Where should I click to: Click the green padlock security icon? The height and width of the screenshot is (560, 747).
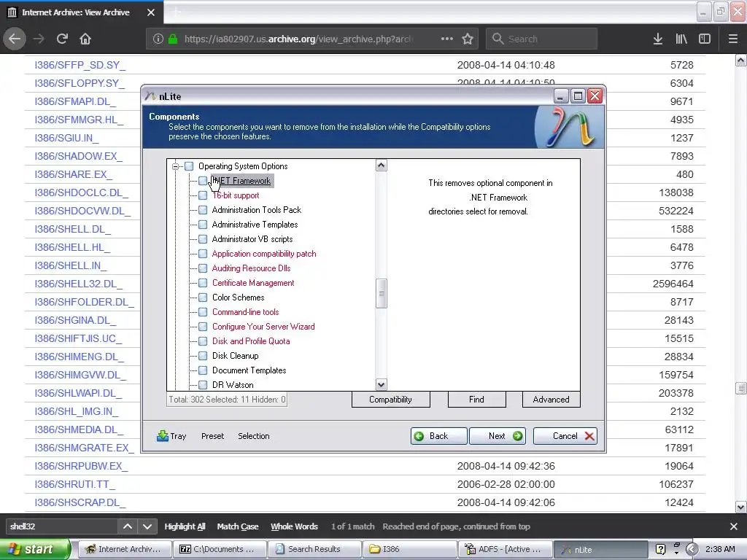click(x=173, y=39)
